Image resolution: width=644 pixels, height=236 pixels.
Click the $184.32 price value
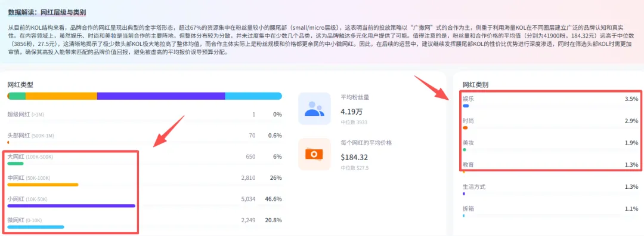354,157
